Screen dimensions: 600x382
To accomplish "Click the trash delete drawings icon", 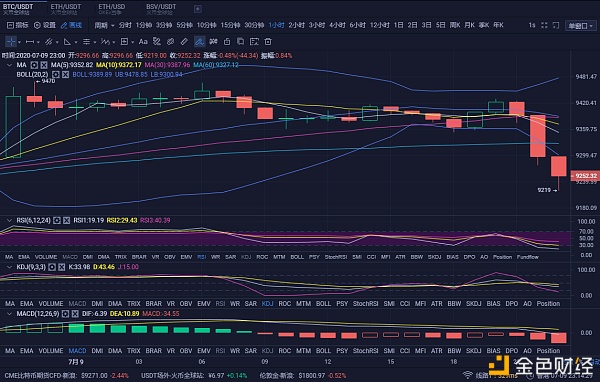I will point(268,41).
